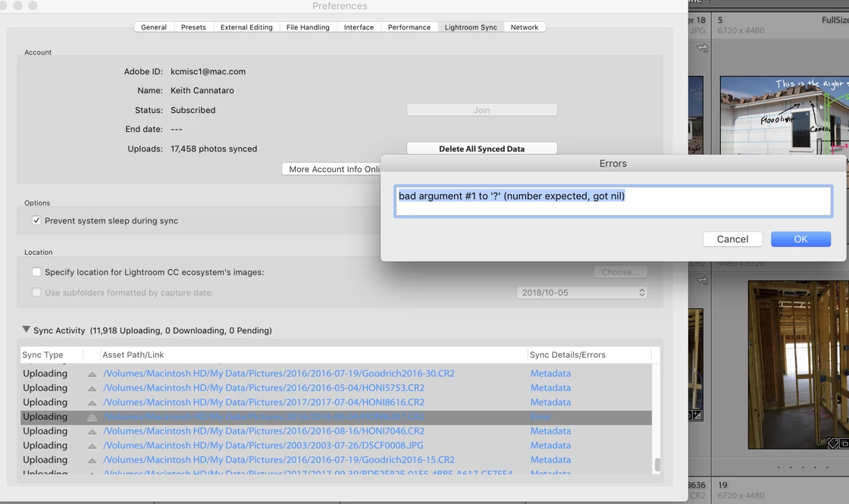Click the Error link in highlighted row
This screenshot has height=504, width=849.
(x=540, y=417)
